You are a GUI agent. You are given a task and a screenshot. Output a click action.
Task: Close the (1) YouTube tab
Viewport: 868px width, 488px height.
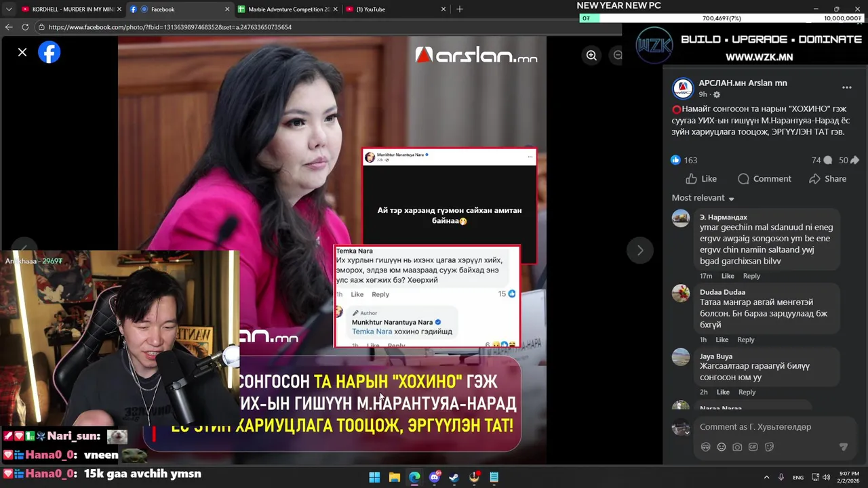tap(443, 9)
